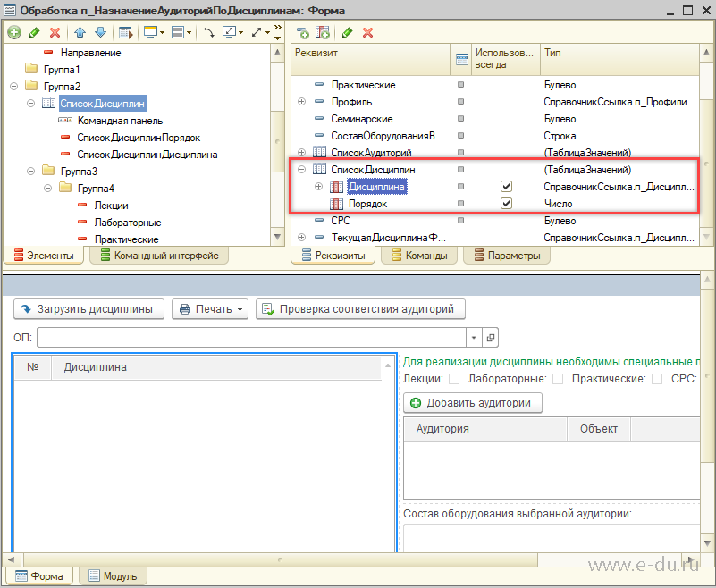Click the small square marker for Практические attribute
This screenshot has height=588, width=716.
(x=460, y=85)
